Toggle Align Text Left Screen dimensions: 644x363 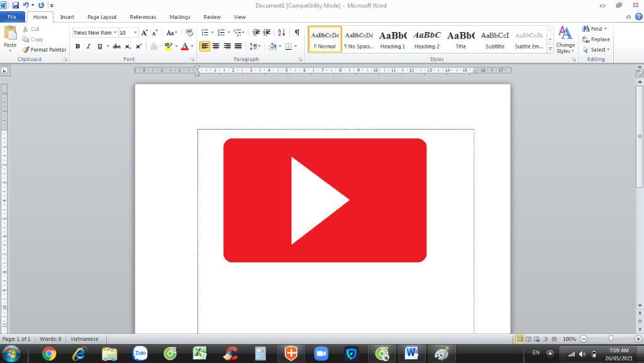204,47
